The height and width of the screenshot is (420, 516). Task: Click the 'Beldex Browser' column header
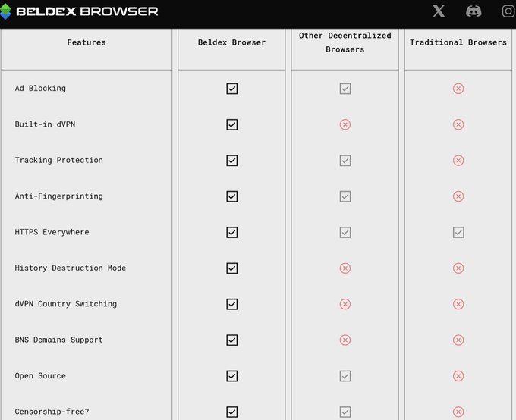click(231, 42)
